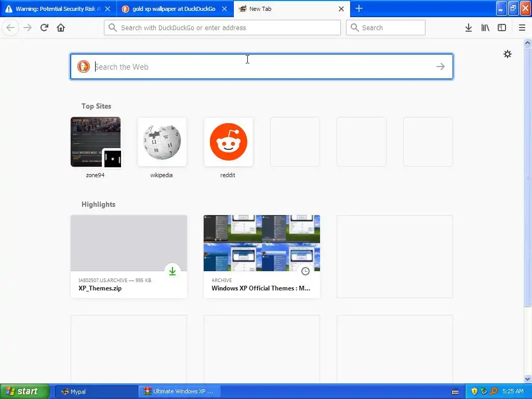Viewport: 532px width, 399px height.
Task: Close the Security Risk warning tab
Action: pyautogui.click(x=108, y=9)
